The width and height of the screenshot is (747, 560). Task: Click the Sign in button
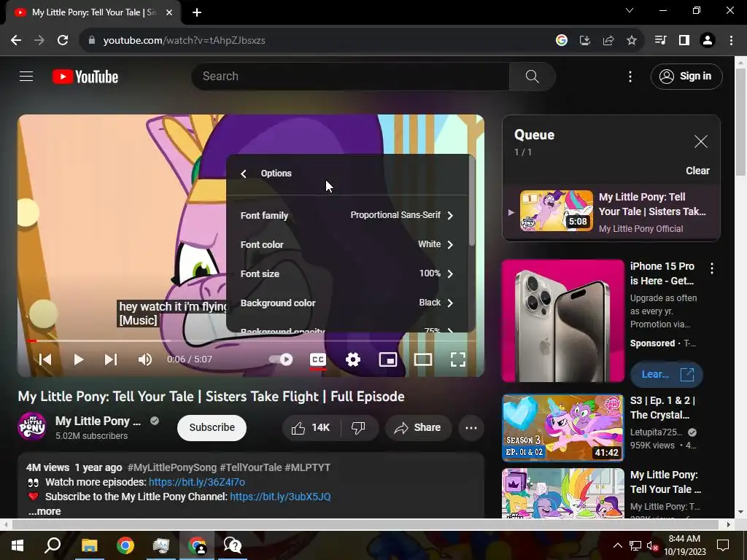tap(686, 76)
